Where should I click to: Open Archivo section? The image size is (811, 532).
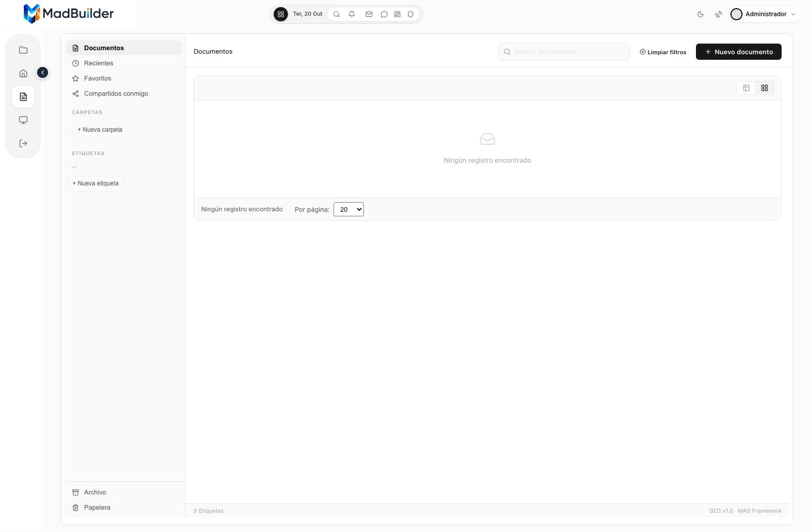point(124,492)
